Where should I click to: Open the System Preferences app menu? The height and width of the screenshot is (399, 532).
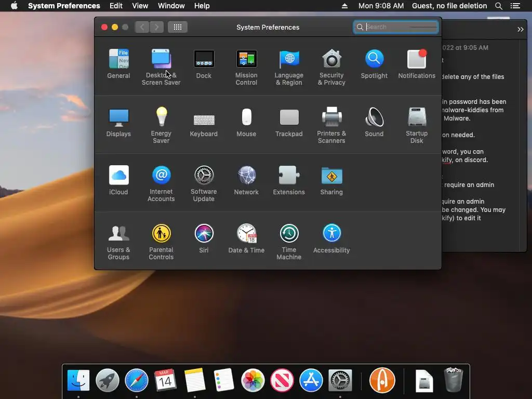tap(64, 6)
